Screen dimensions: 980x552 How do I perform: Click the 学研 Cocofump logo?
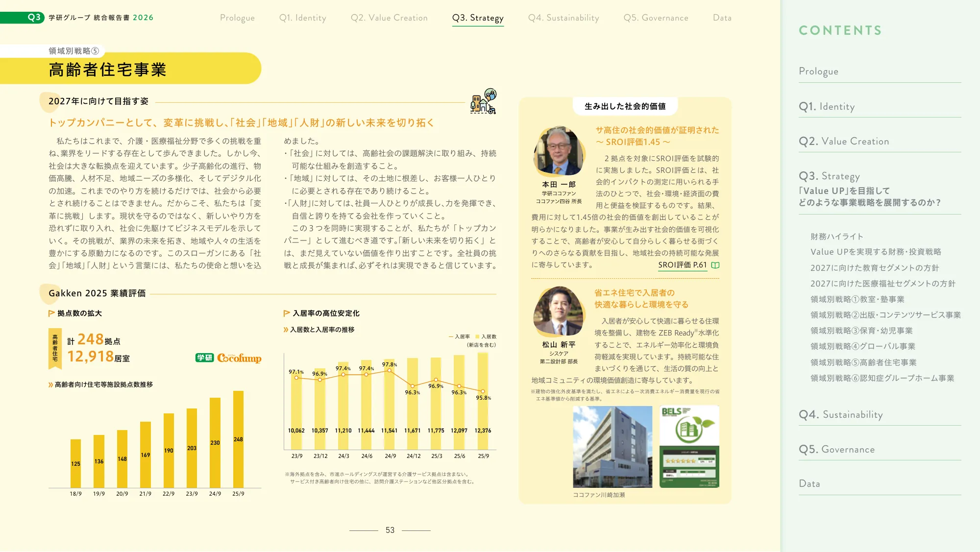click(x=228, y=358)
